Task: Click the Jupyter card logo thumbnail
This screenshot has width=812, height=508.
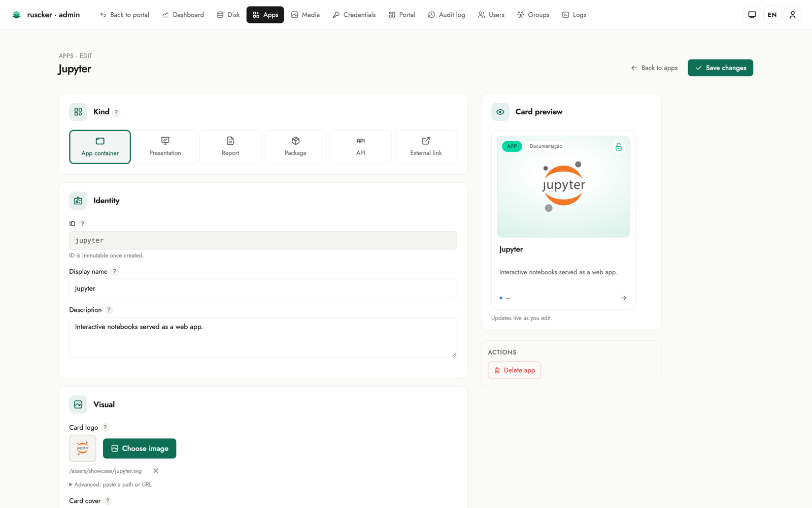Action: pyautogui.click(x=83, y=449)
